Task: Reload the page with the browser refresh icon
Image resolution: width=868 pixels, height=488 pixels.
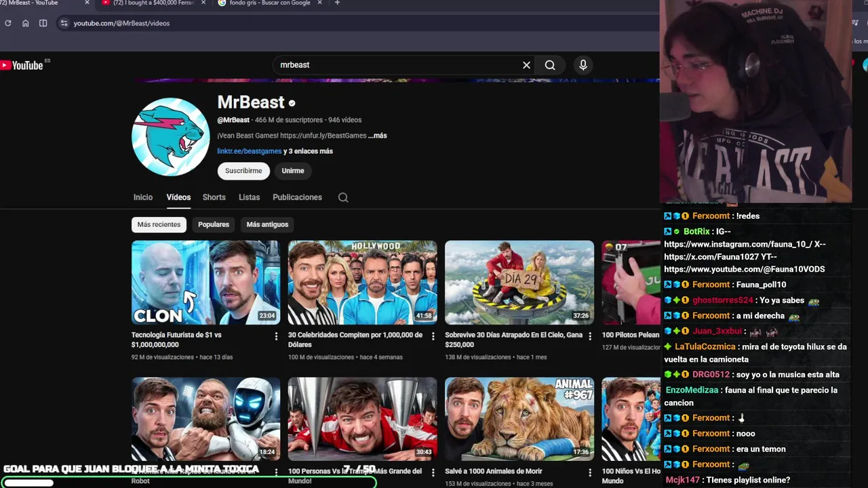Action: pyautogui.click(x=8, y=23)
